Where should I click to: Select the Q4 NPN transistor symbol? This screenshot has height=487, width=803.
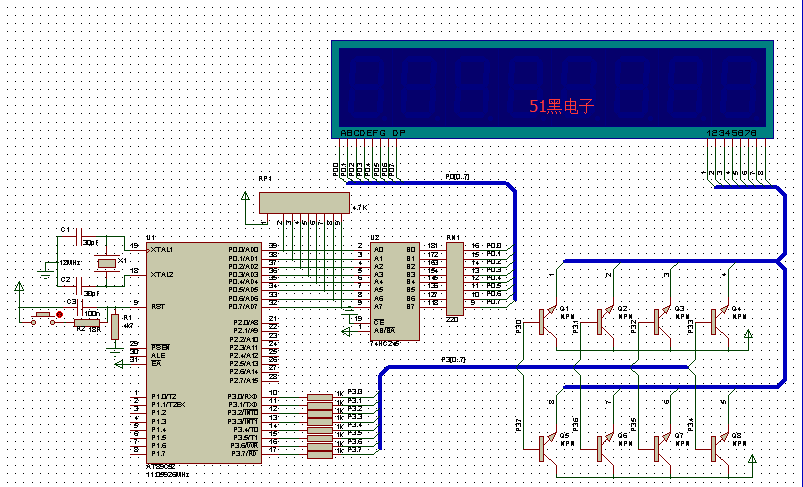click(719, 321)
